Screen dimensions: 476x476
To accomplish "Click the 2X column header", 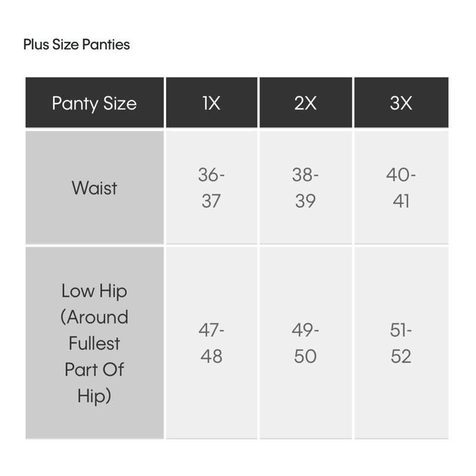I will tap(306, 102).
